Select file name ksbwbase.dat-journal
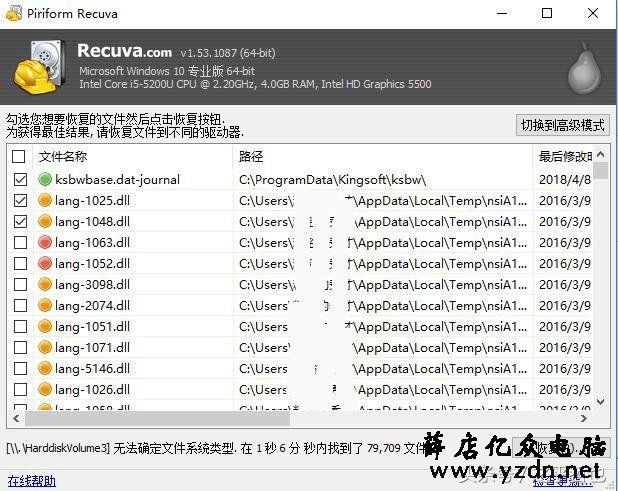Viewport: 618px width, 491px height. (117, 180)
